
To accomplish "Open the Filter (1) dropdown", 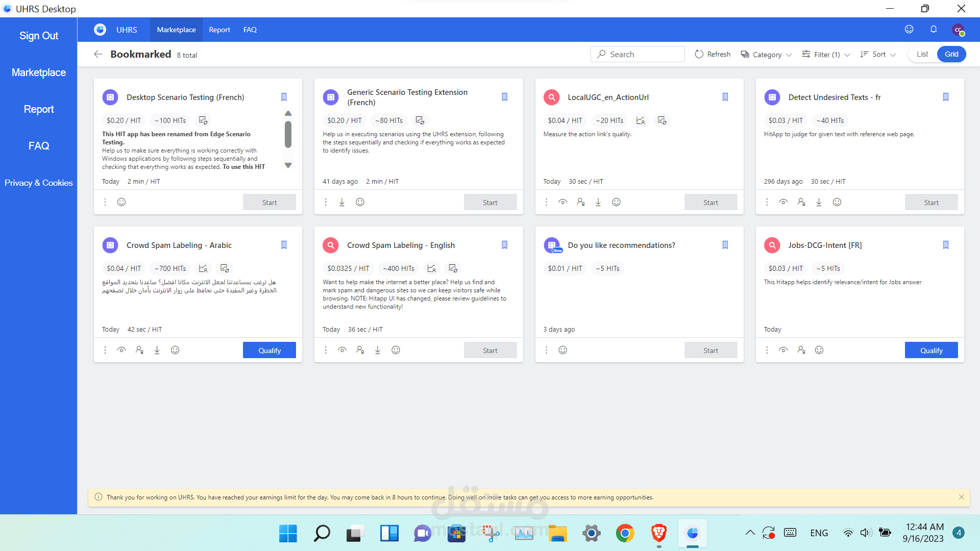I will click(826, 54).
